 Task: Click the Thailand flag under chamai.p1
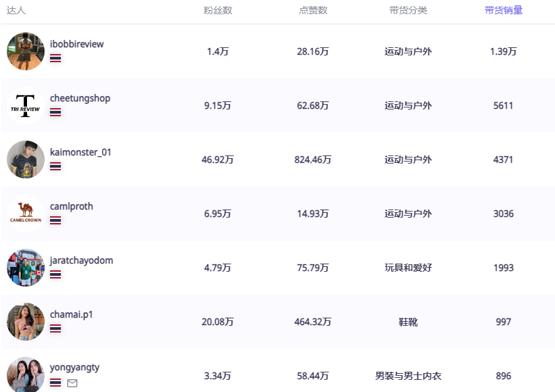click(55, 328)
